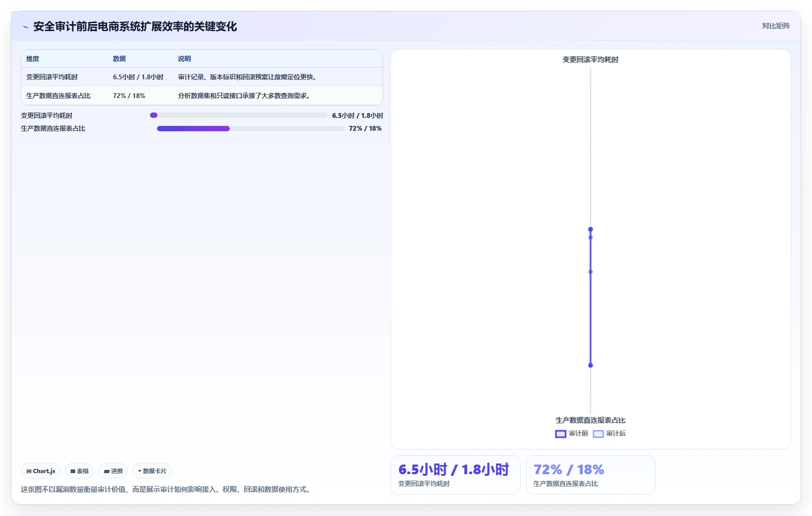This screenshot has height=516, width=812.
Task: Toggle the 审计后 legend item
Action: pos(609,433)
